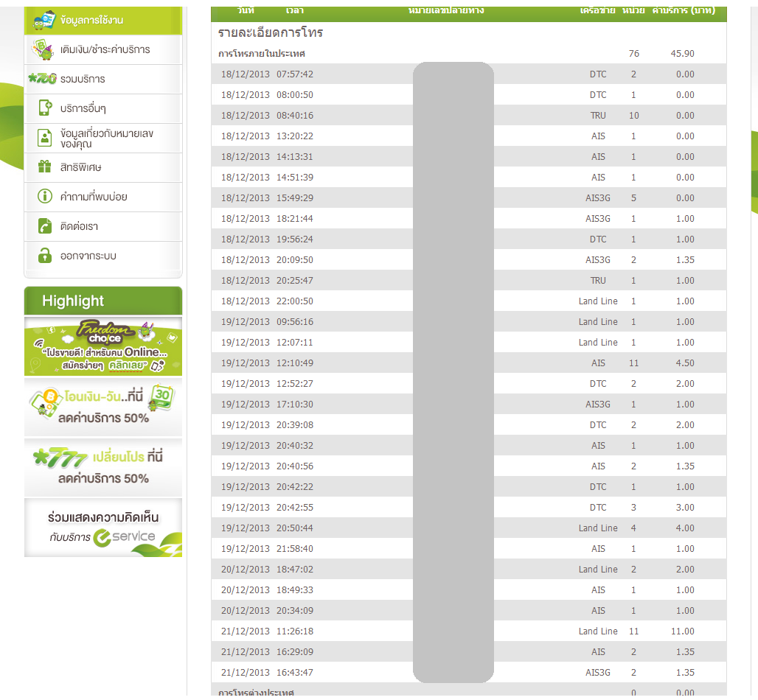This screenshot has width=758, height=700.
Task: Select the 18/12/2013 07:57:42 call row
Action: [x=468, y=74]
